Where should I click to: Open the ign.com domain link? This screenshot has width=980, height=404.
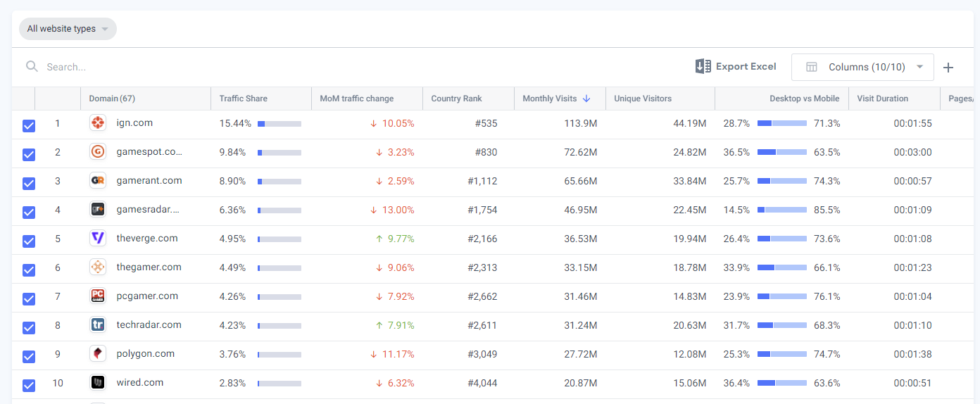tap(134, 122)
